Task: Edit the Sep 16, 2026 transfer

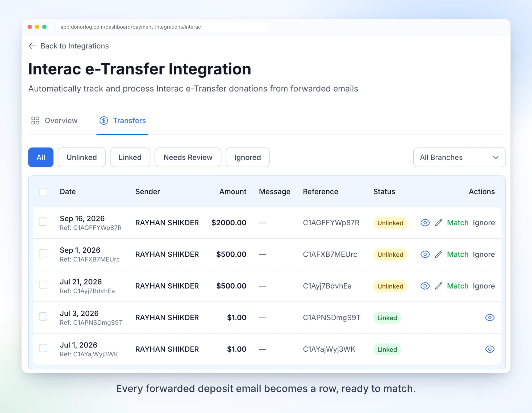Action: pyautogui.click(x=438, y=223)
